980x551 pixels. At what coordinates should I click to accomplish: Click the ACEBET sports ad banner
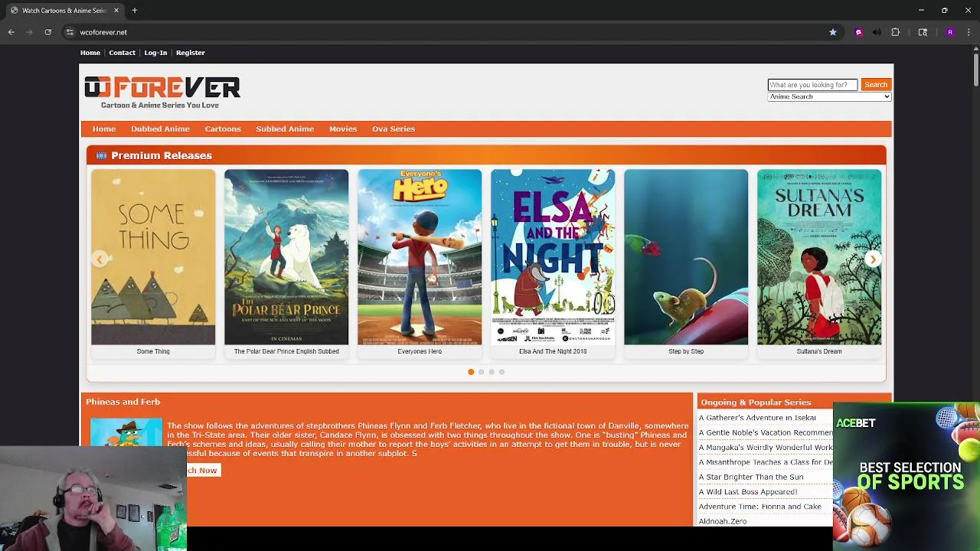point(906,476)
